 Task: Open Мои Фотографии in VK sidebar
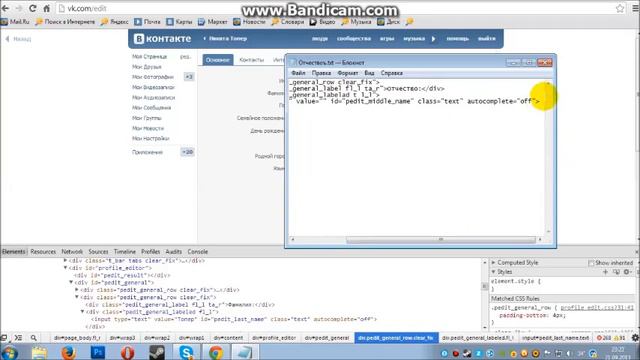(153, 77)
